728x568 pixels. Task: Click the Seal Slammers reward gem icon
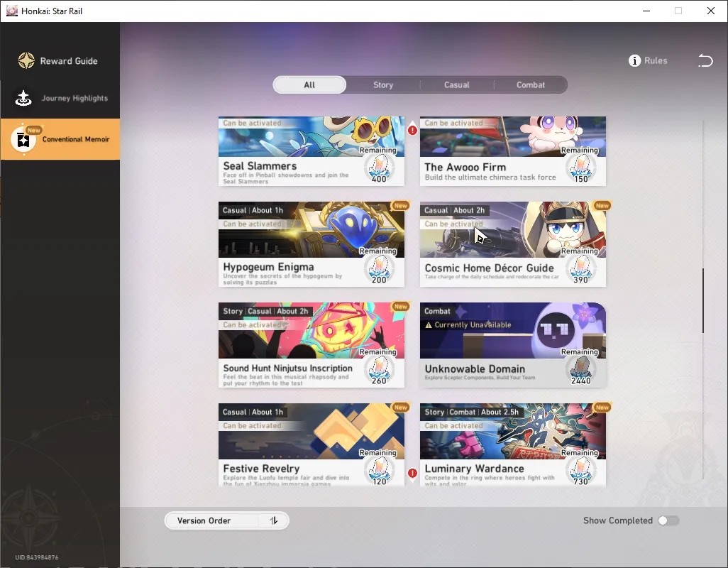(x=380, y=168)
